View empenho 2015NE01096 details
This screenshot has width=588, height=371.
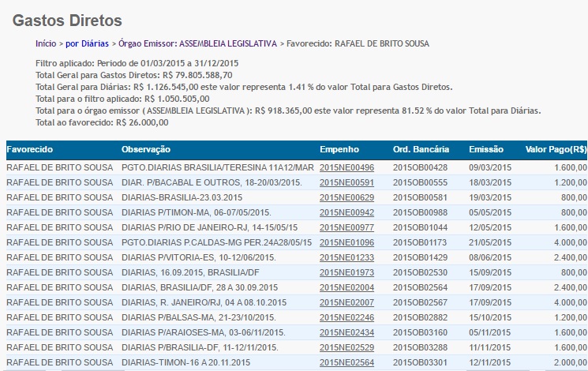point(346,242)
